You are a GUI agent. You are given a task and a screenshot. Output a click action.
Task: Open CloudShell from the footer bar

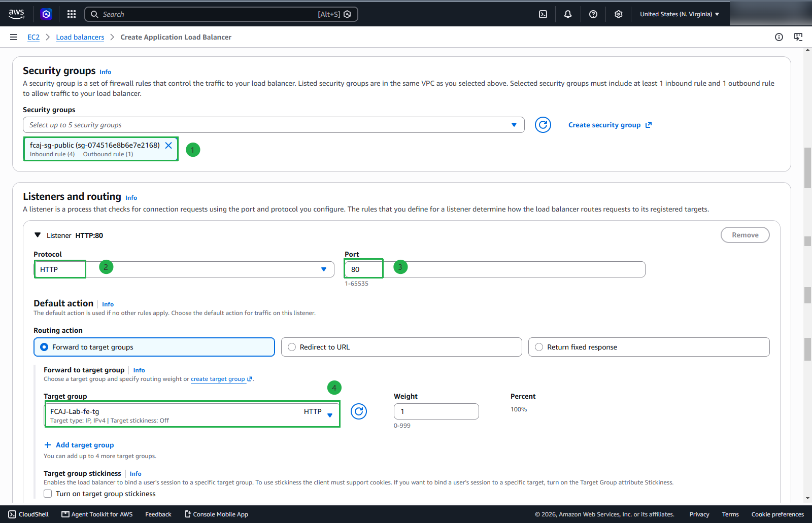click(28, 514)
